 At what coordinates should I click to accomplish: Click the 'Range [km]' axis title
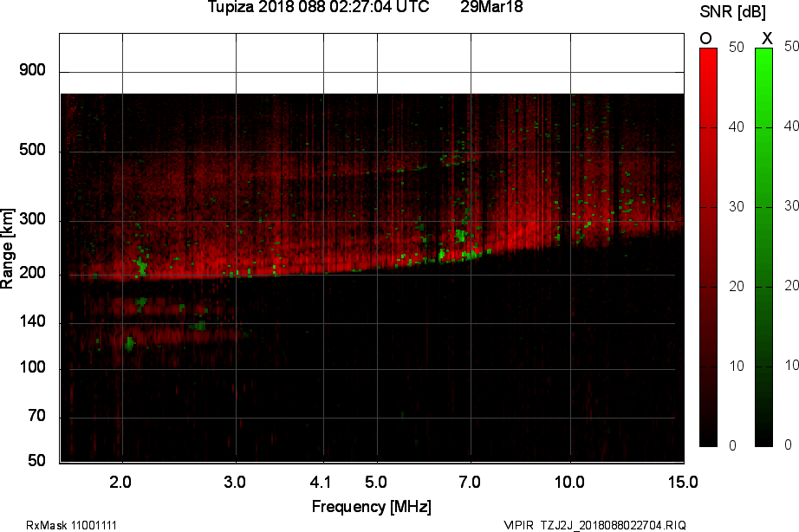(x=7, y=248)
